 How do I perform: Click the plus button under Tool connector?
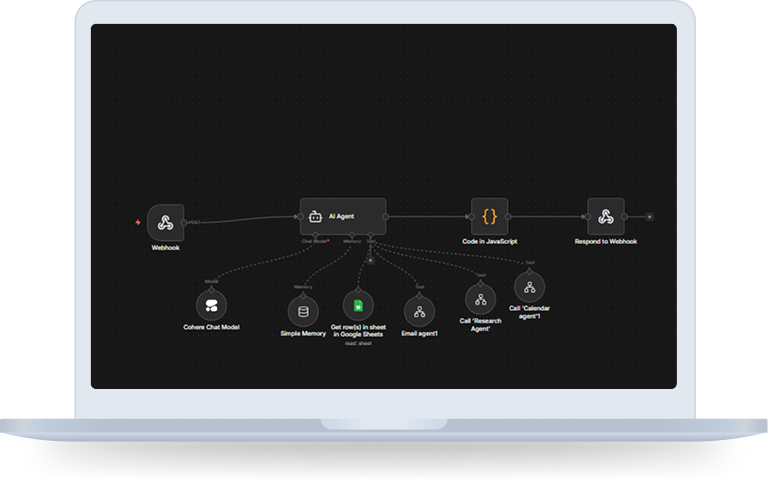(370, 260)
